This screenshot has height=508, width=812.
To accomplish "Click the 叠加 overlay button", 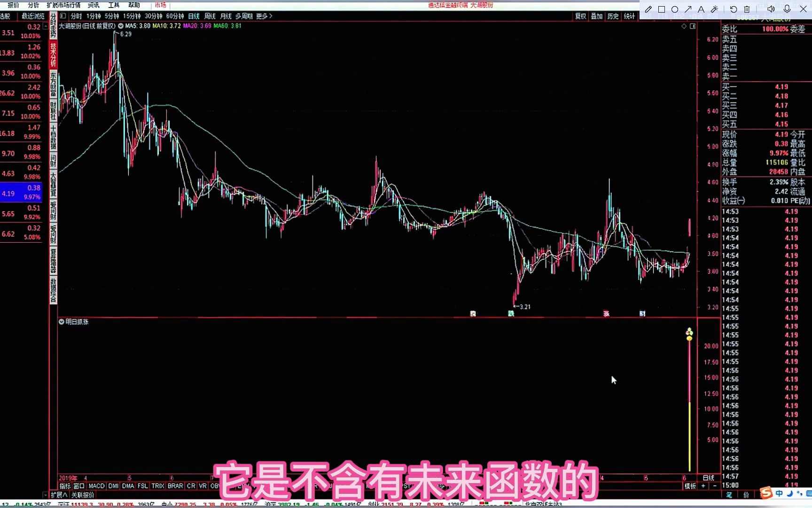I will point(597,16).
